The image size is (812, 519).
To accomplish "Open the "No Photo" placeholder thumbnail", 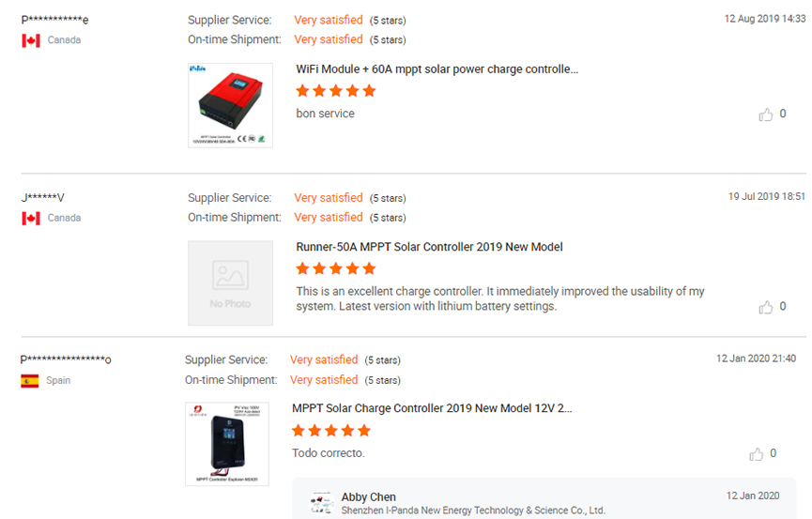I will [x=230, y=282].
